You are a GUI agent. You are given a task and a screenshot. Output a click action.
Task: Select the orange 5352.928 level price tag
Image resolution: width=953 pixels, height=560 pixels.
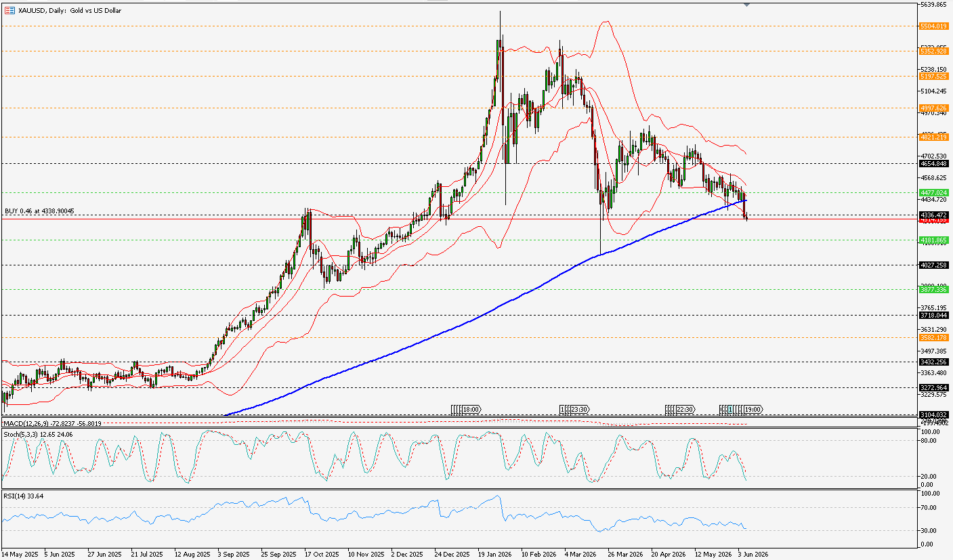coord(935,51)
